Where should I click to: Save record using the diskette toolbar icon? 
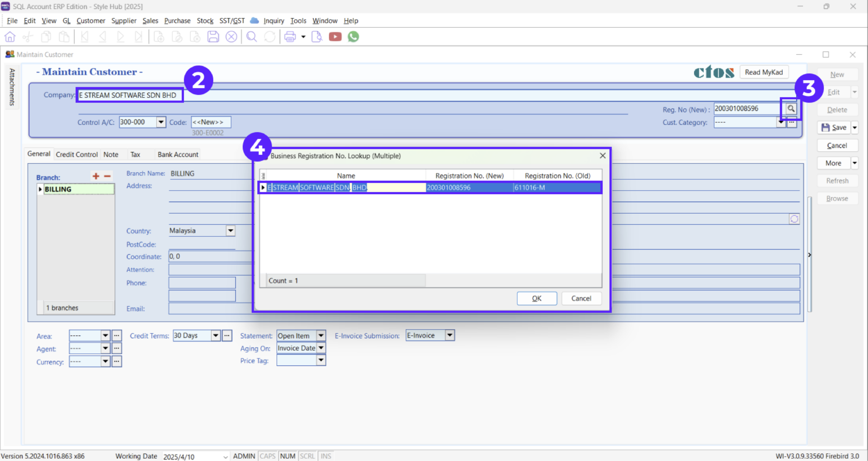pos(213,36)
